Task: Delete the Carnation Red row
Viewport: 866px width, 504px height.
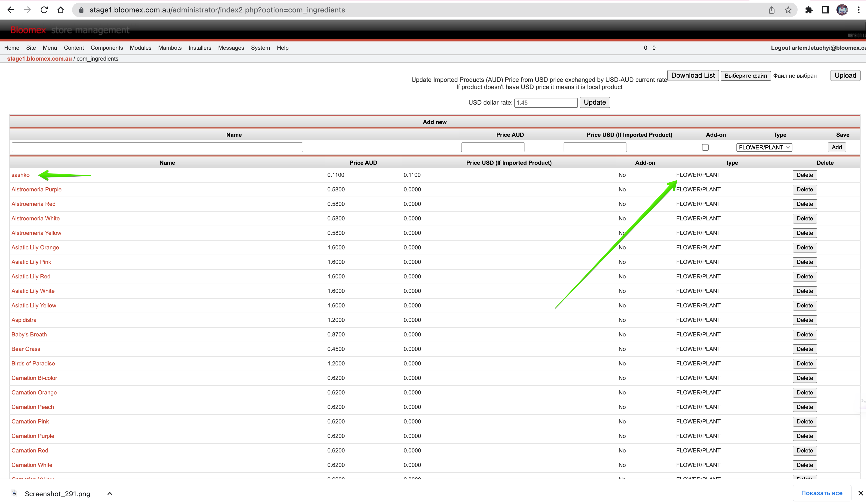Action: tap(805, 450)
